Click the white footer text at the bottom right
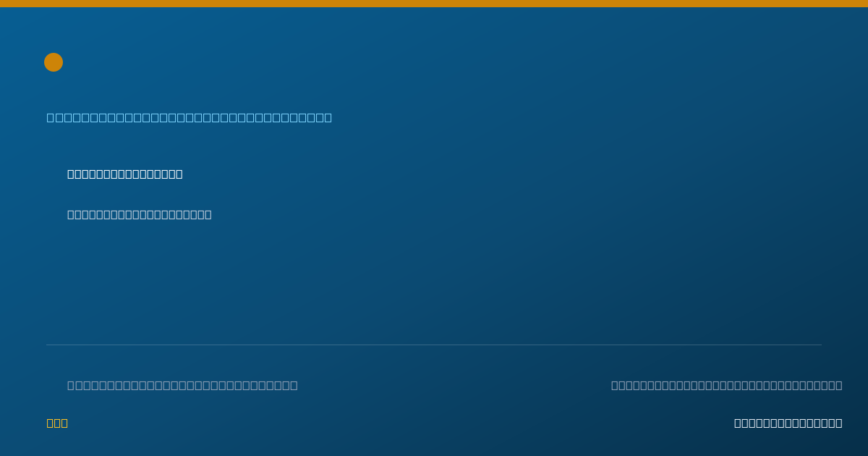This screenshot has width=868, height=456. click(788, 423)
